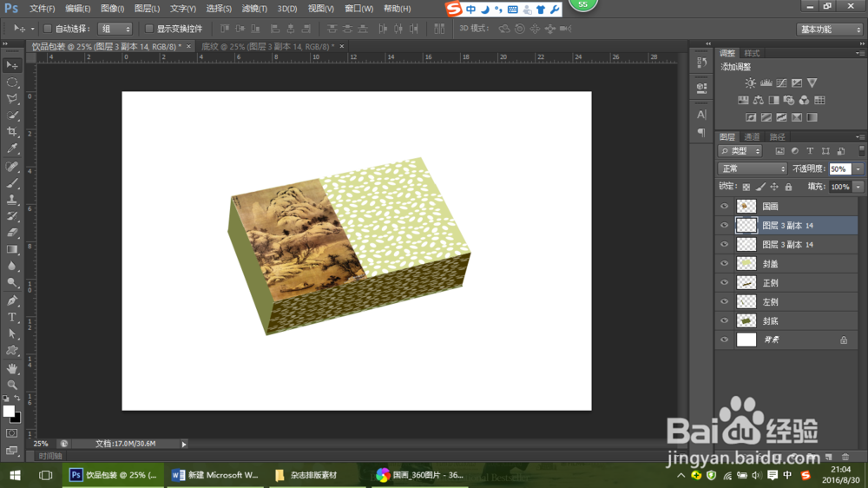Hide the 正侧 layer
Screen dimensions: 868x488
724,282
